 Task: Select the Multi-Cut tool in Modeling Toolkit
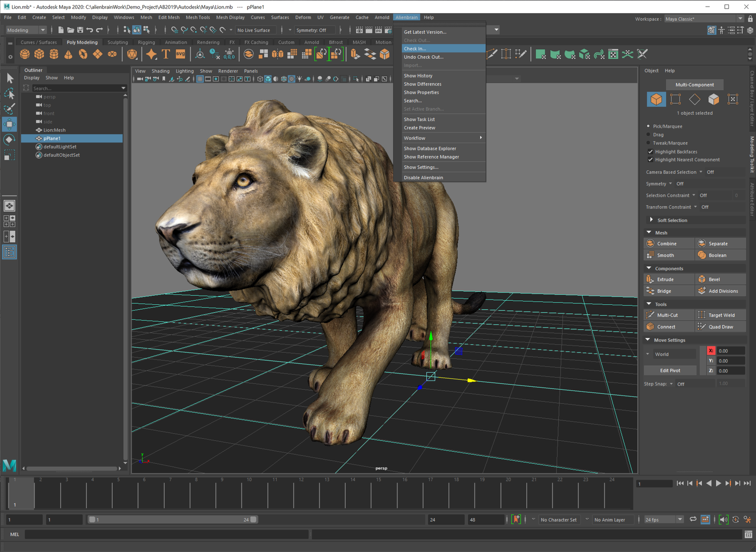(x=669, y=314)
